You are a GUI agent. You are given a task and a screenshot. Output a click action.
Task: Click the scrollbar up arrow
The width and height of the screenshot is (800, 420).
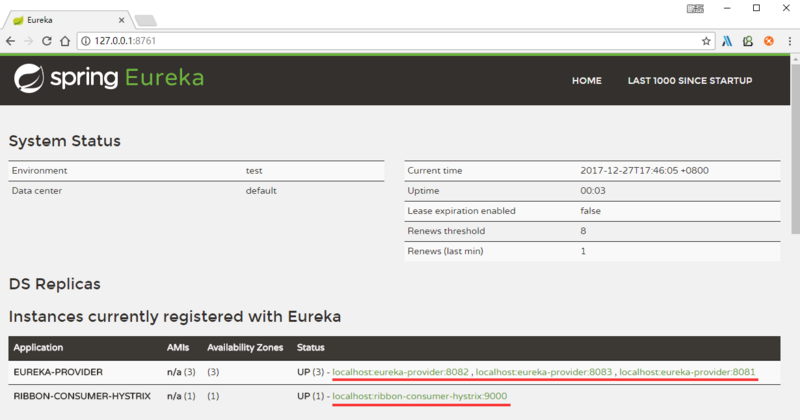click(795, 59)
